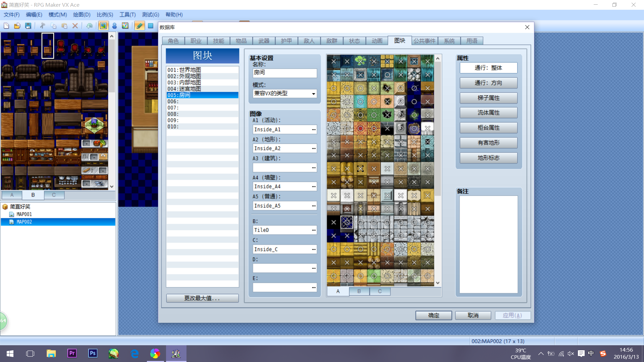The height and width of the screenshot is (362, 644).
Task: Click the Cut scissors icon
Action: [x=43, y=26]
